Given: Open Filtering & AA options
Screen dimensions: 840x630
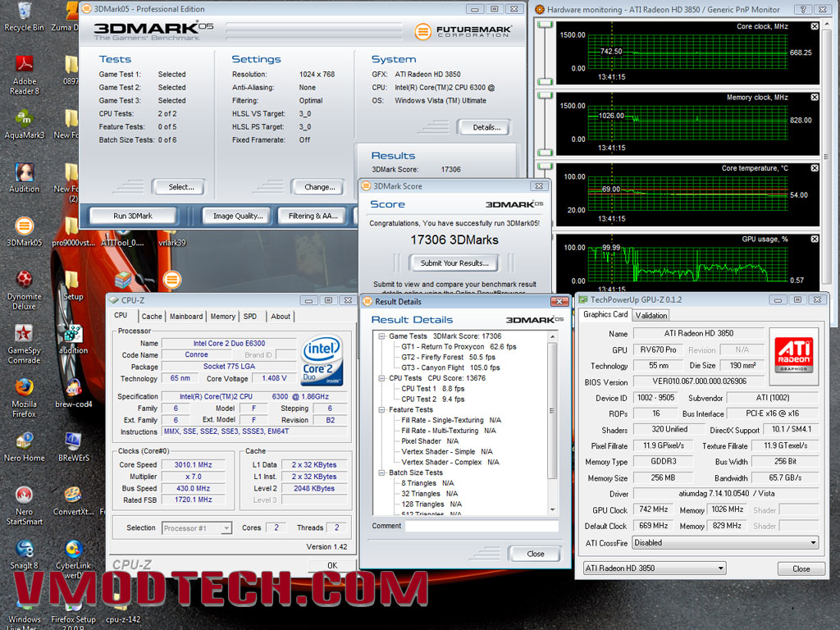Looking at the screenshot, I should (x=313, y=216).
